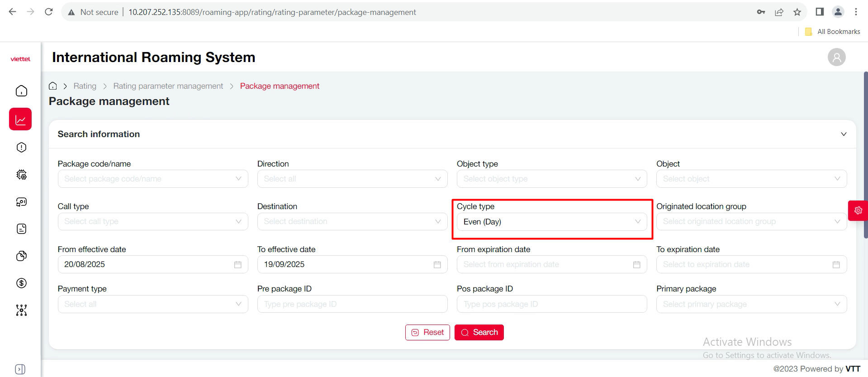The width and height of the screenshot is (868, 377).
Task: Open the Cycle type dropdown
Action: (x=551, y=222)
